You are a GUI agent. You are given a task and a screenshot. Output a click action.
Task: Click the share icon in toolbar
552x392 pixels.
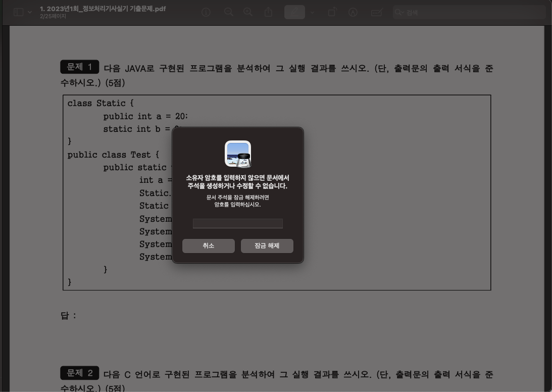(x=269, y=12)
